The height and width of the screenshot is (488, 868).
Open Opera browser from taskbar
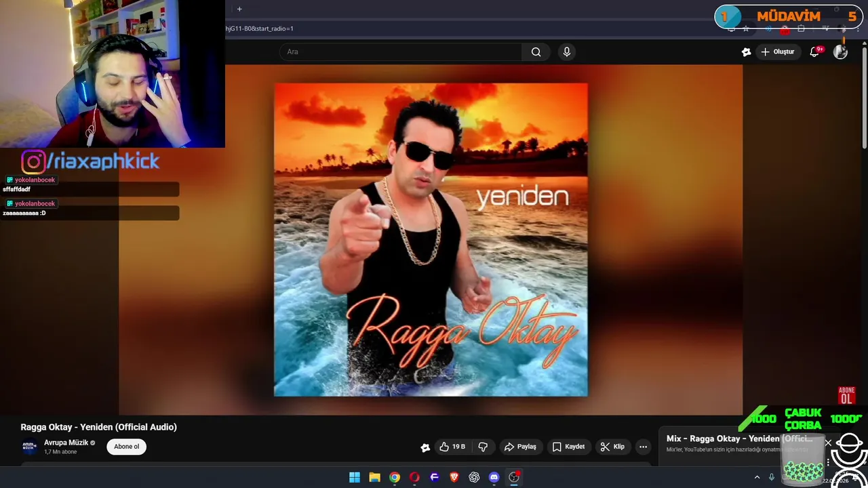pos(414,477)
